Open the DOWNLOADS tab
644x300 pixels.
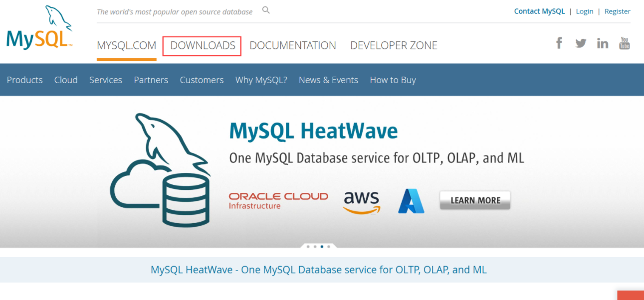pyautogui.click(x=203, y=45)
